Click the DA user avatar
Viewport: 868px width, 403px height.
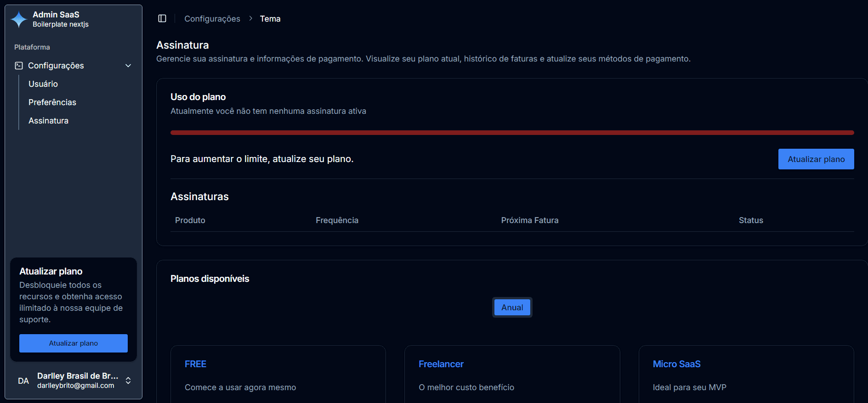(x=23, y=381)
